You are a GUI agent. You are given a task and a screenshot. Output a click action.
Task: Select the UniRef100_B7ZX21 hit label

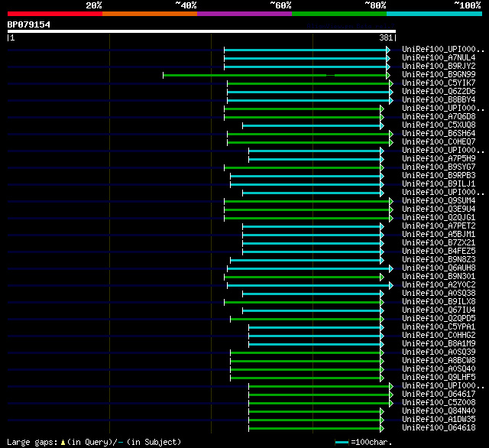[439, 243]
